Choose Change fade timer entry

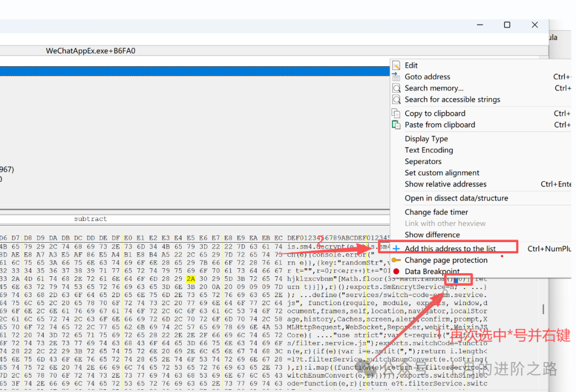pos(436,212)
